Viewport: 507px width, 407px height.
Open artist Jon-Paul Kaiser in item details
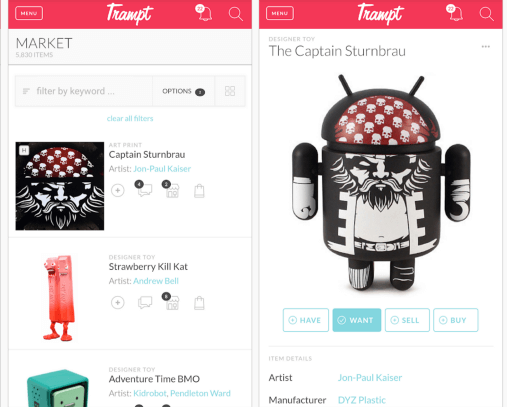coord(370,378)
